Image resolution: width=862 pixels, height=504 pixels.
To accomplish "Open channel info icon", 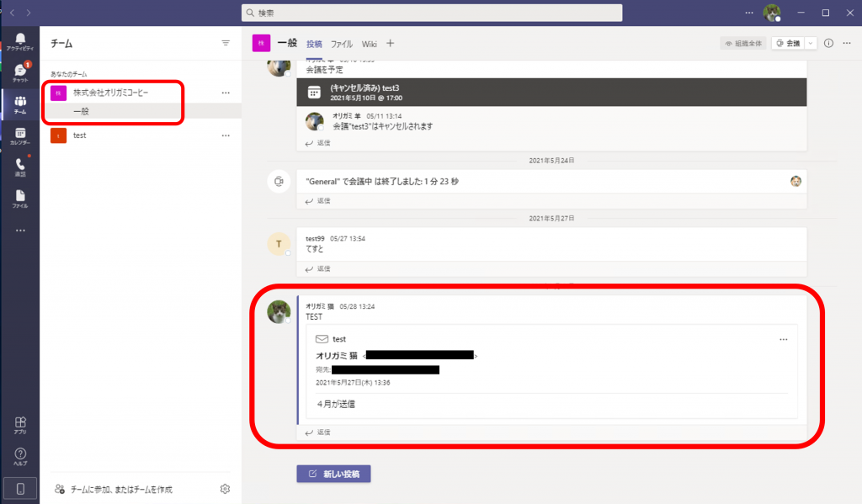I will 828,44.
